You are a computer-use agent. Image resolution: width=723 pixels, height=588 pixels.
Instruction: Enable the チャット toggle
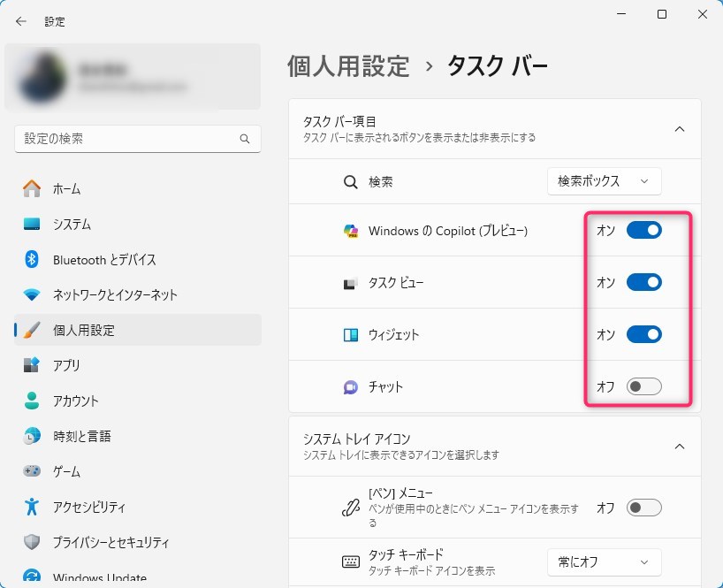tap(643, 387)
